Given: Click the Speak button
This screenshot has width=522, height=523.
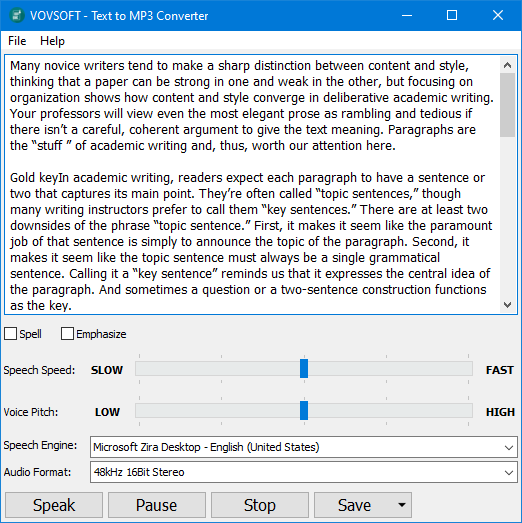Looking at the screenshot, I should point(54,505).
